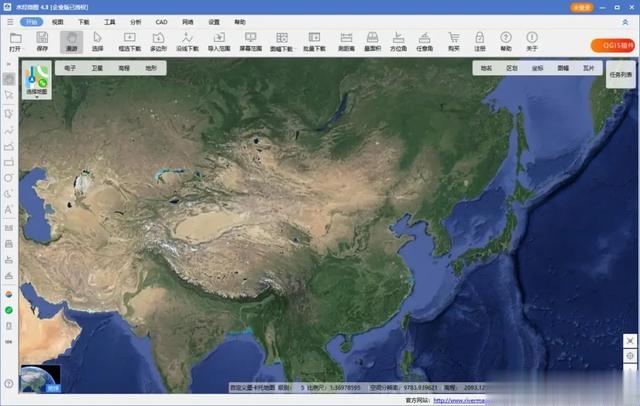Select the hand pan tool in left sidebar

[x=9, y=79]
